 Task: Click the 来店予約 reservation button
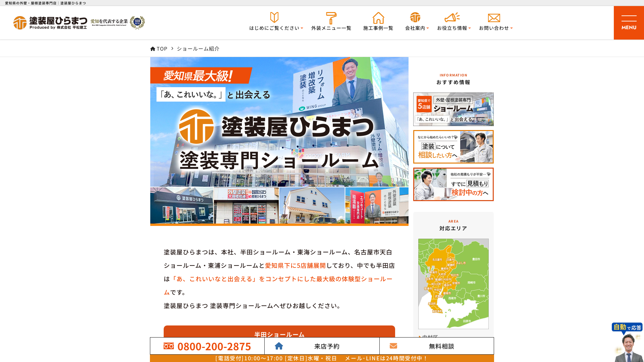tap(322, 346)
